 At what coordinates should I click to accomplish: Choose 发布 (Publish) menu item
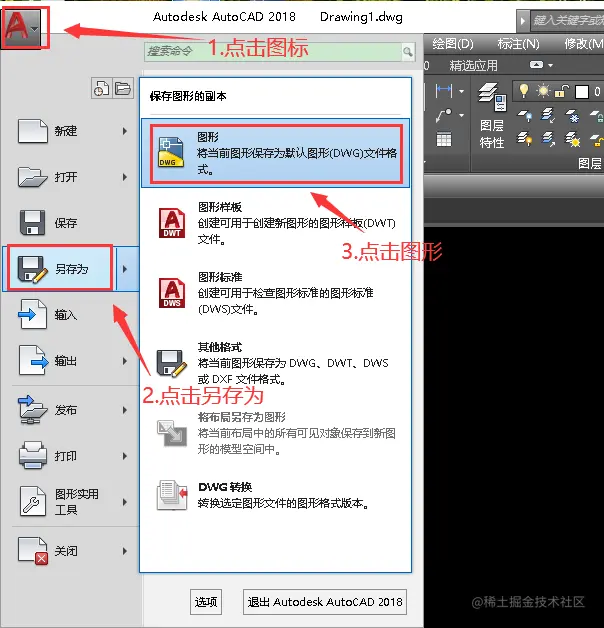coord(70,410)
